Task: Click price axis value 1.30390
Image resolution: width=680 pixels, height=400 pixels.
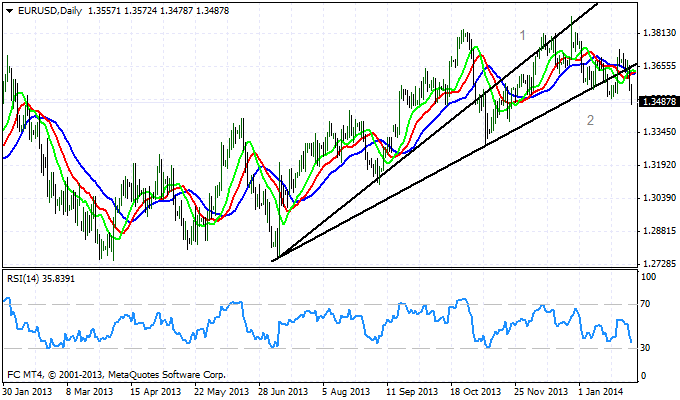Action: coord(660,198)
